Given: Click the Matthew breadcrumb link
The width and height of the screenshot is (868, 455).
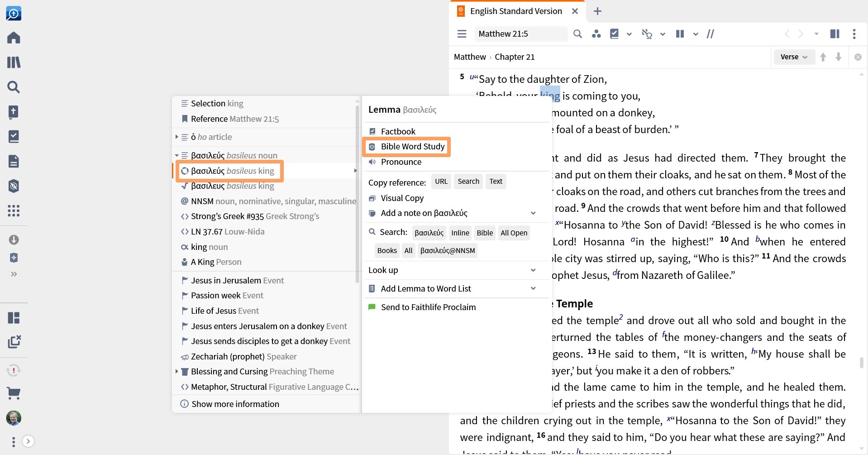Looking at the screenshot, I should [470, 57].
